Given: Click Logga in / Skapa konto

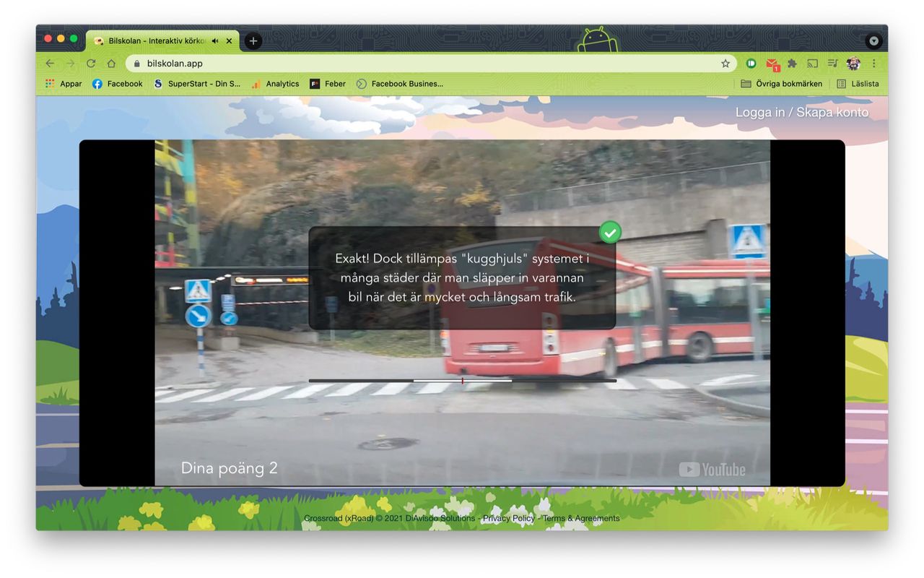Looking at the screenshot, I should pos(802,112).
